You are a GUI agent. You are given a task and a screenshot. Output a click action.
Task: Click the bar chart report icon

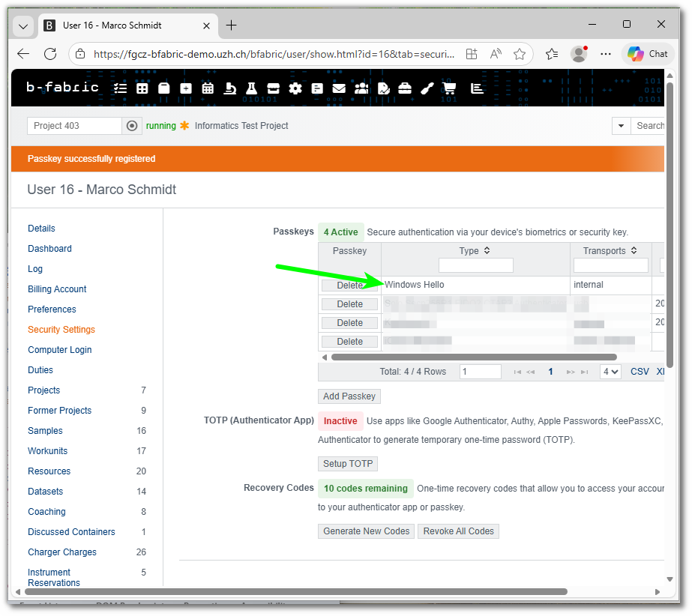tap(477, 88)
